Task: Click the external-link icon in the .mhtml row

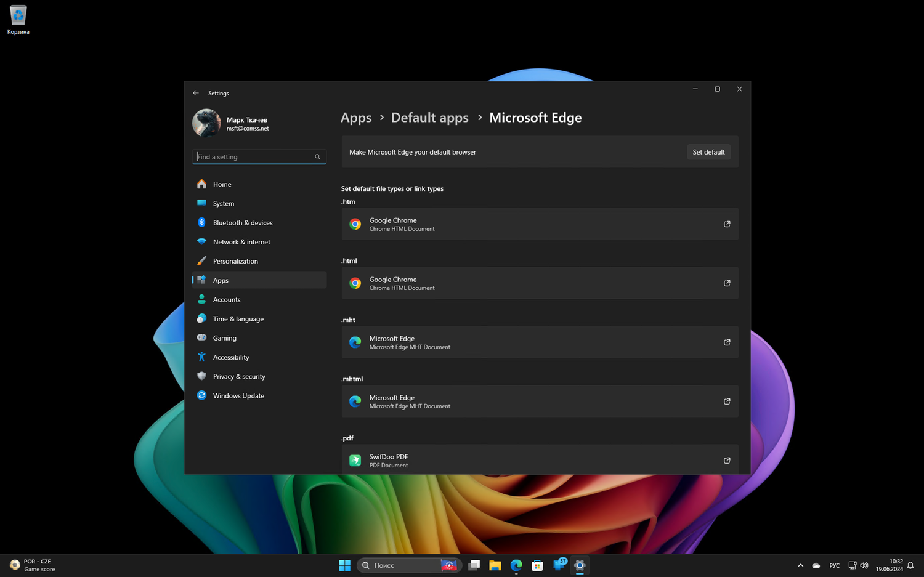Action: (x=727, y=401)
